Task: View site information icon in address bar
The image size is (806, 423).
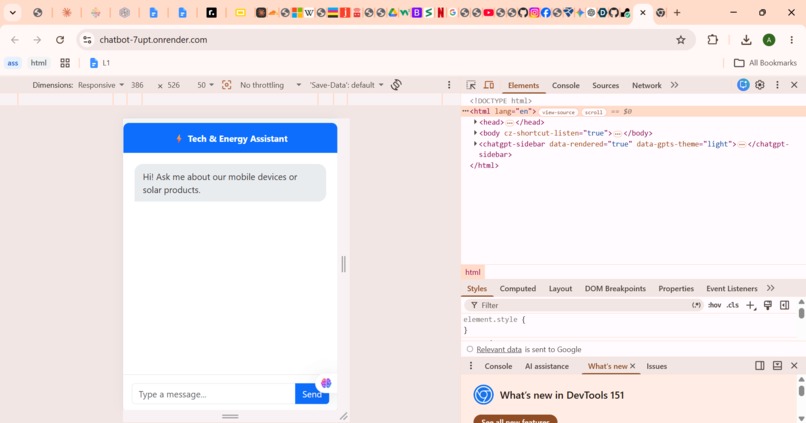Action: pos(87,40)
